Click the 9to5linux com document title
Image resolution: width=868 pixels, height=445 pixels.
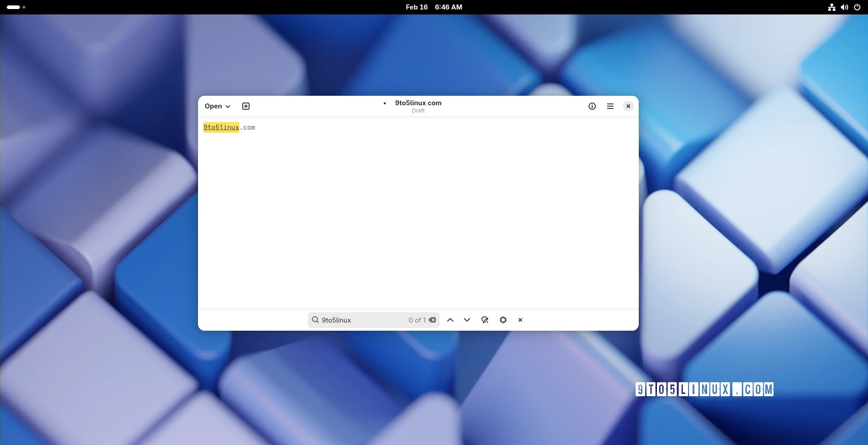tap(418, 103)
